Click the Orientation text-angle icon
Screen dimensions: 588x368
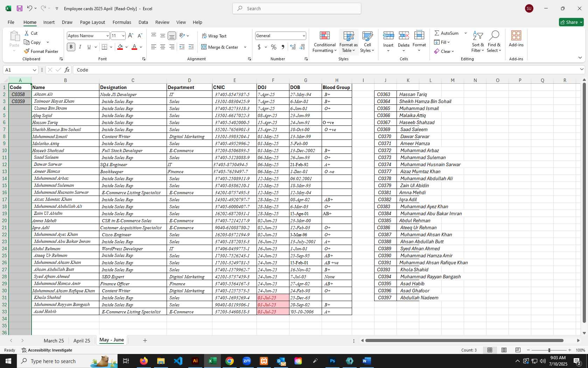[x=182, y=35]
